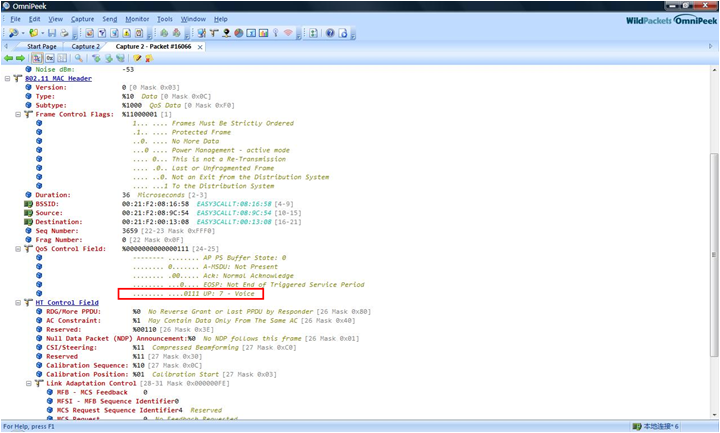Viewport: 720px width, 433px height.
Task: Click the delete note icon with red X
Action: (149, 58)
